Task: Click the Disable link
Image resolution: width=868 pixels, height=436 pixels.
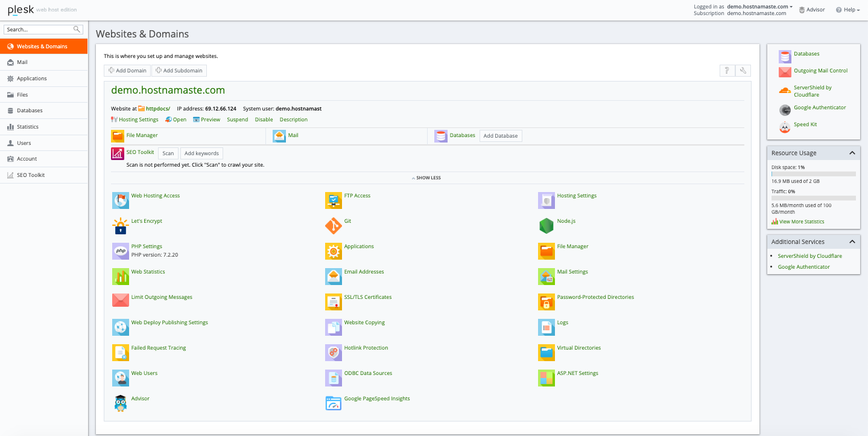Action: click(264, 120)
